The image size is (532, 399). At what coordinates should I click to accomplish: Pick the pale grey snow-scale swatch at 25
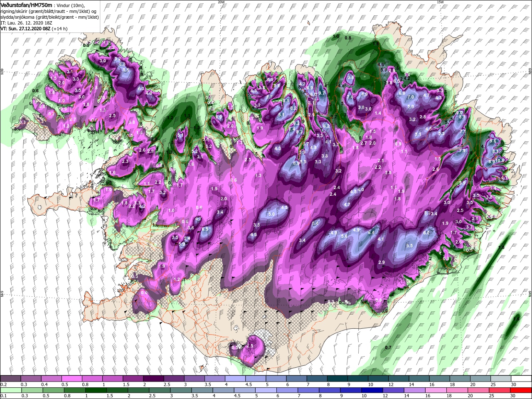pos(501,378)
